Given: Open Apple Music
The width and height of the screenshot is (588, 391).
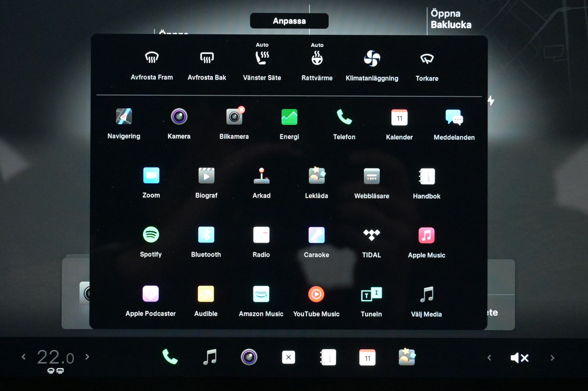Looking at the screenshot, I should tap(427, 243).
